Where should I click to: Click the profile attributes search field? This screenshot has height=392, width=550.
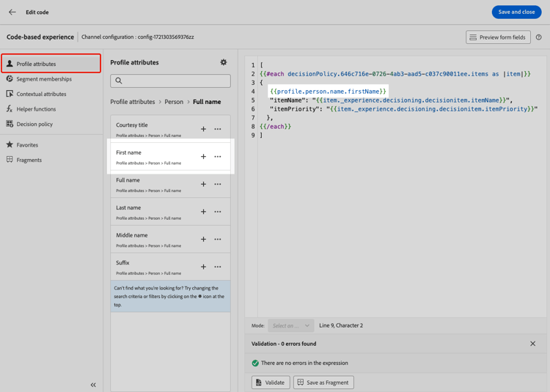pyautogui.click(x=171, y=81)
